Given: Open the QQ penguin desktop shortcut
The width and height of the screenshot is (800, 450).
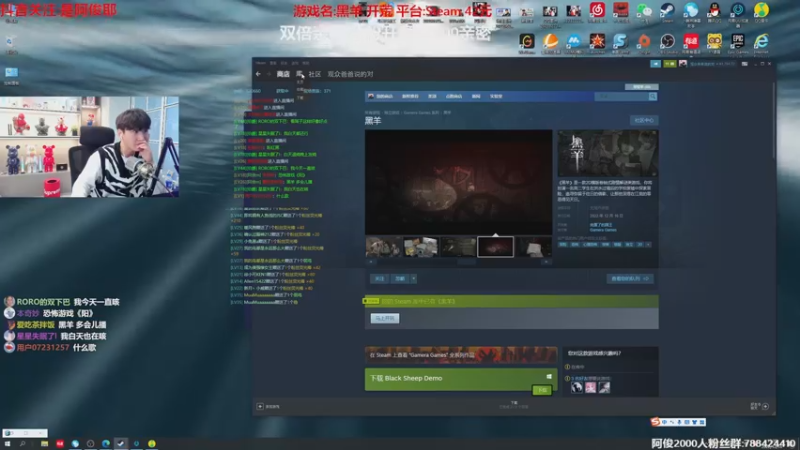Looking at the screenshot, I should 714,10.
